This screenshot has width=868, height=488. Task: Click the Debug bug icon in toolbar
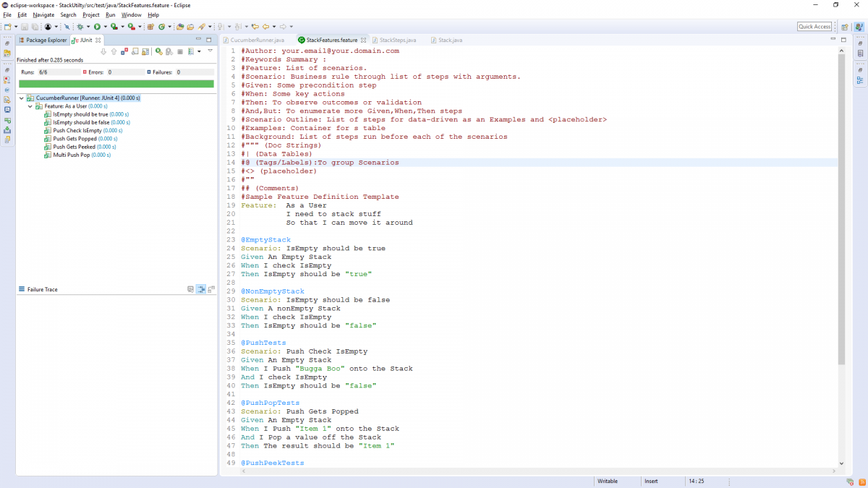click(x=80, y=26)
